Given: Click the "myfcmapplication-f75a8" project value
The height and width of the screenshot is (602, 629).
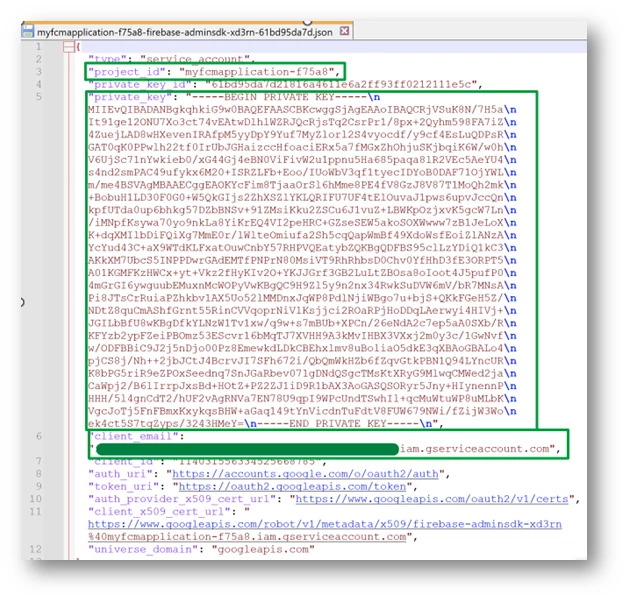Looking at the screenshot, I should tap(256, 72).
